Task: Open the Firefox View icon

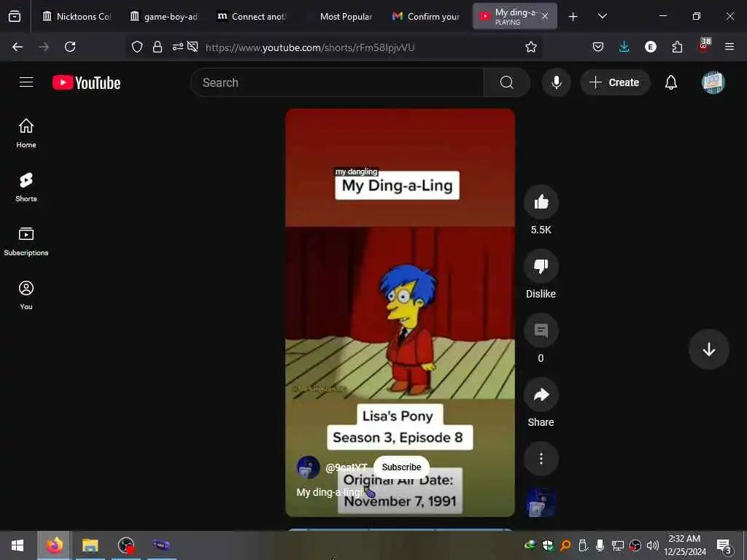Action: click(x=15, y=16)
